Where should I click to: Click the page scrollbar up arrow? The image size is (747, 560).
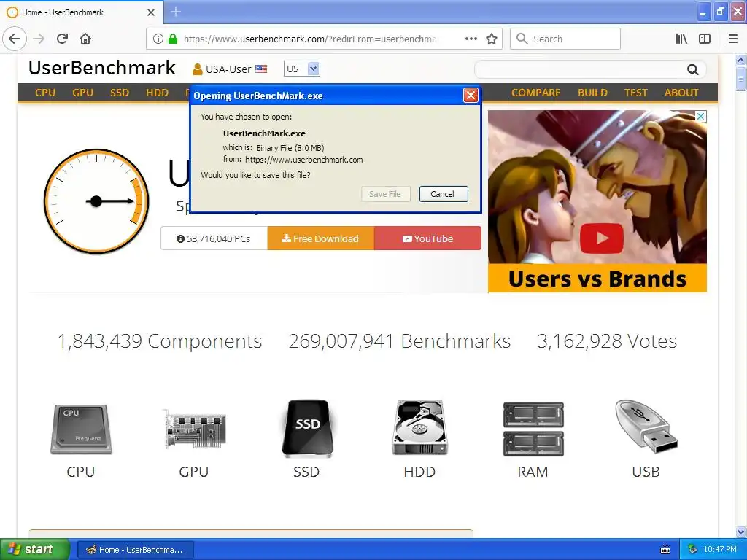point(740,60)
